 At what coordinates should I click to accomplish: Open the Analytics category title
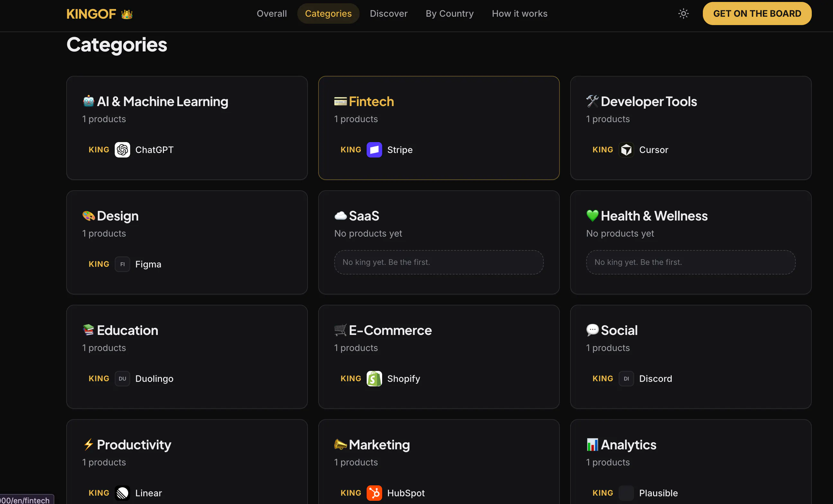click(629, 445)
